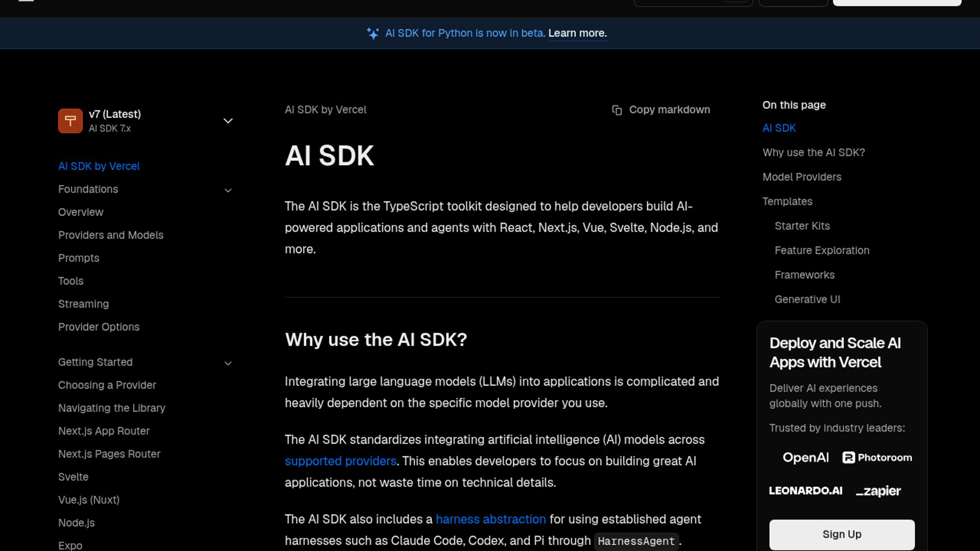Click the OpenAI logo

tap(805, 458)
